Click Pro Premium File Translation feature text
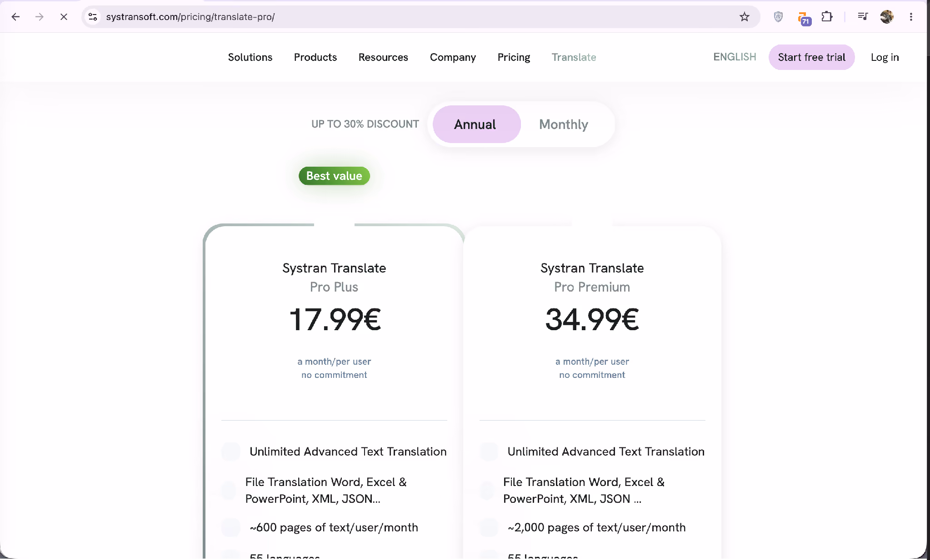Image resolution: width=930 pixels, height=560 pixels. (584, 490)
